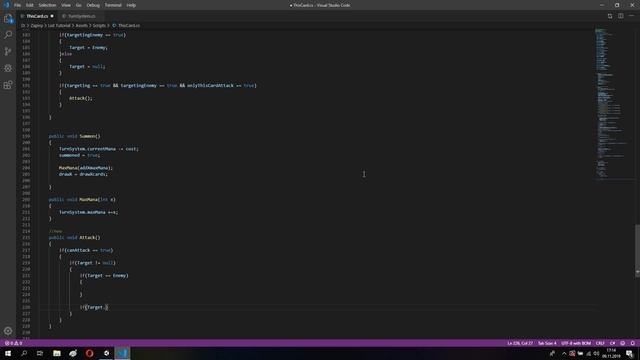Viewport: 640px width, 360px height.
Task: Open the Terminal menu
Action: (113, 5)
